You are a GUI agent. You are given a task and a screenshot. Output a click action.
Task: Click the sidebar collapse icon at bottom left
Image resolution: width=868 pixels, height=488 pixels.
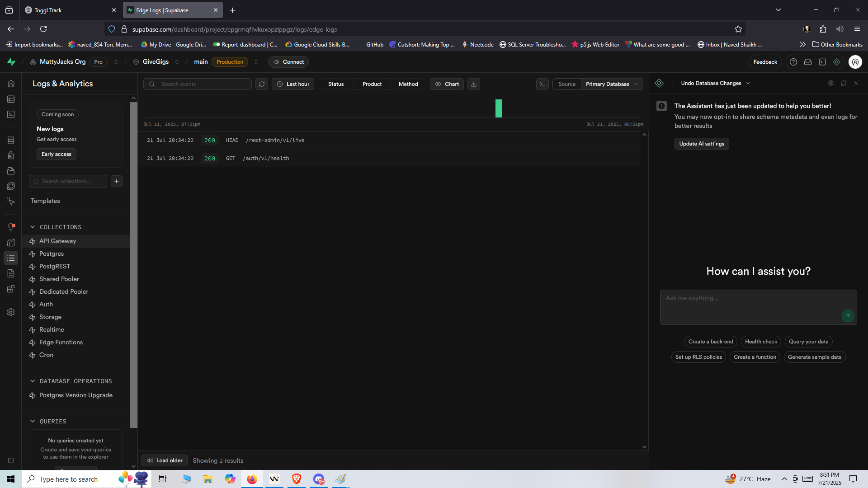11,460
